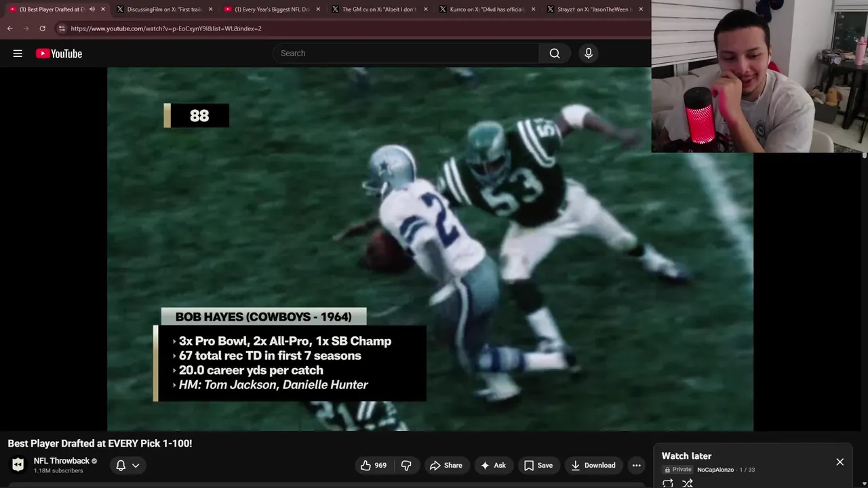Expand the notification preferences chevron
The width and height of the screenshot is (868, 488).
136,466
